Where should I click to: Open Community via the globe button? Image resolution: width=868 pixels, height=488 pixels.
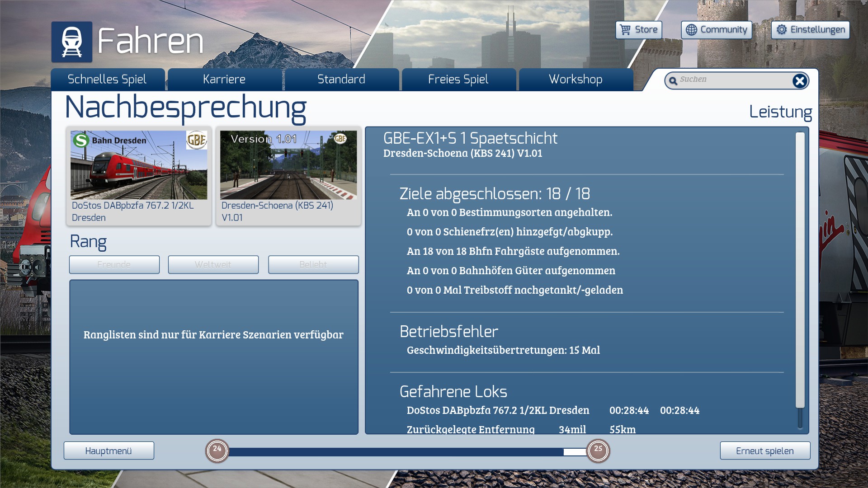coord(716,30)
